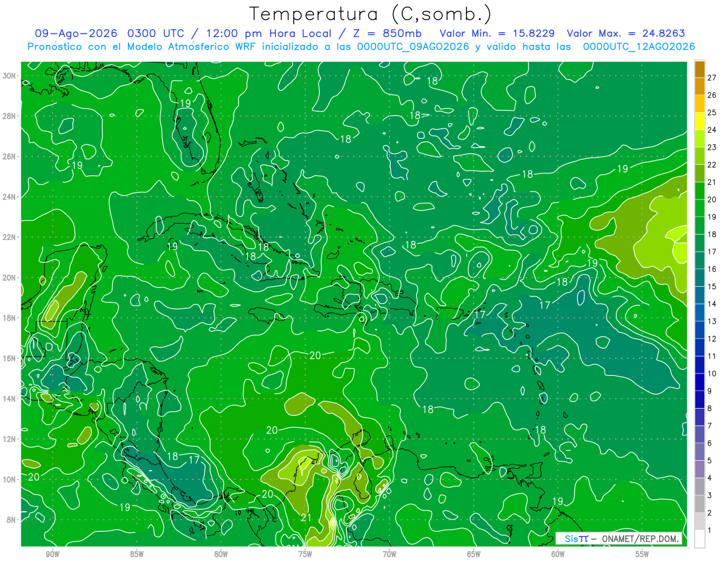This screenshot has height=562, width=728.
Task: Click color scale label 22
Action: (712, 164)
